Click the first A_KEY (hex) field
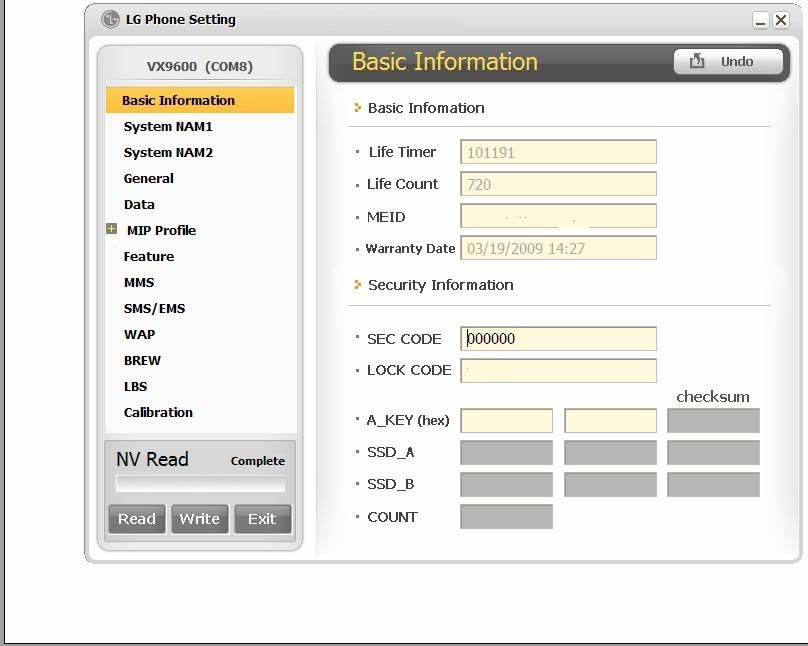Screen dimensions: 808x646 507,421
